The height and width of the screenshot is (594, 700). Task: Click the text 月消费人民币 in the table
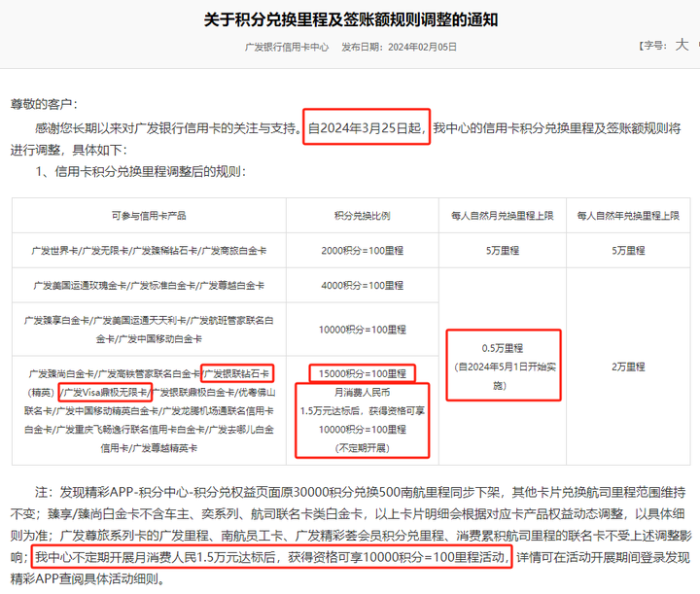362,393
